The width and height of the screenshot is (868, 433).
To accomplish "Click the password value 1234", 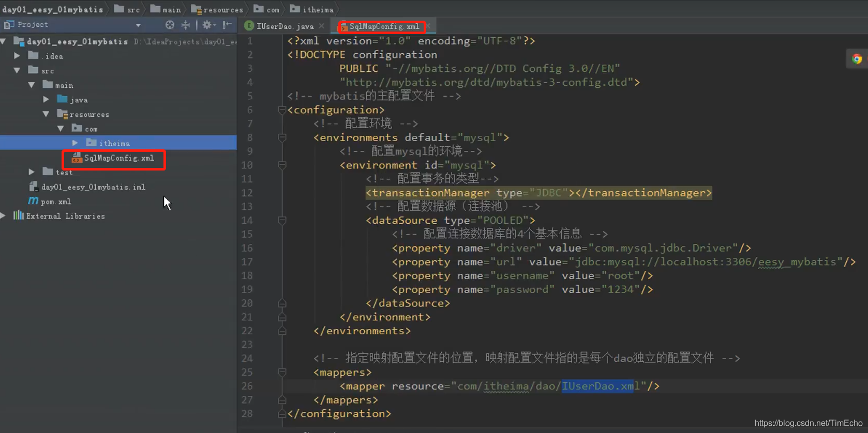I will pyautogui.click(x=621, y=289).
